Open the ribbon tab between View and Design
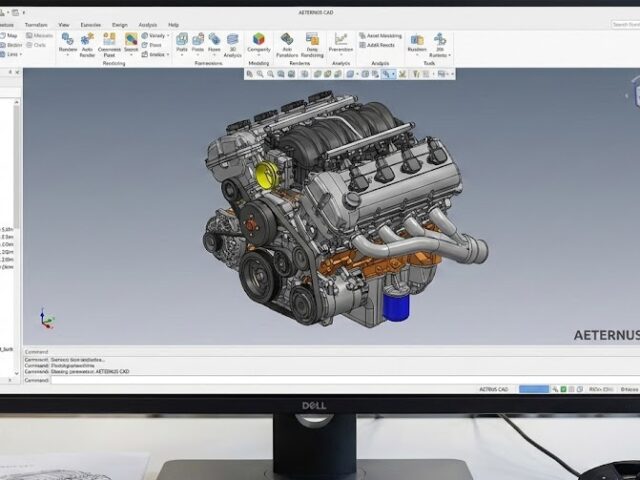This screenshot has height=480, width=640. pos(91,25)
